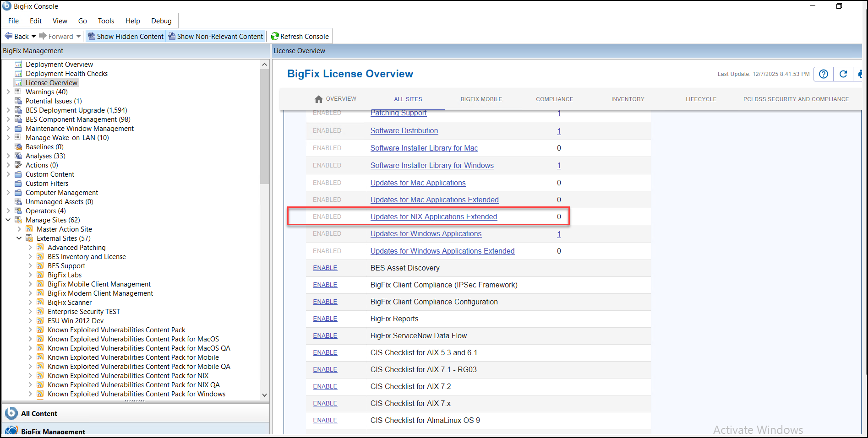Screen dimensions: 868x438
Task: Expand the Computer Management node
Action: tap(8, 193)
